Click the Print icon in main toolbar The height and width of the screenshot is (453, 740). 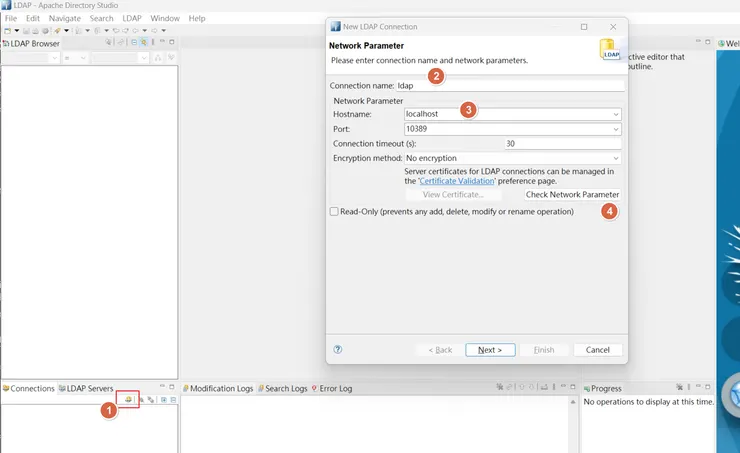tap(45, 31)
